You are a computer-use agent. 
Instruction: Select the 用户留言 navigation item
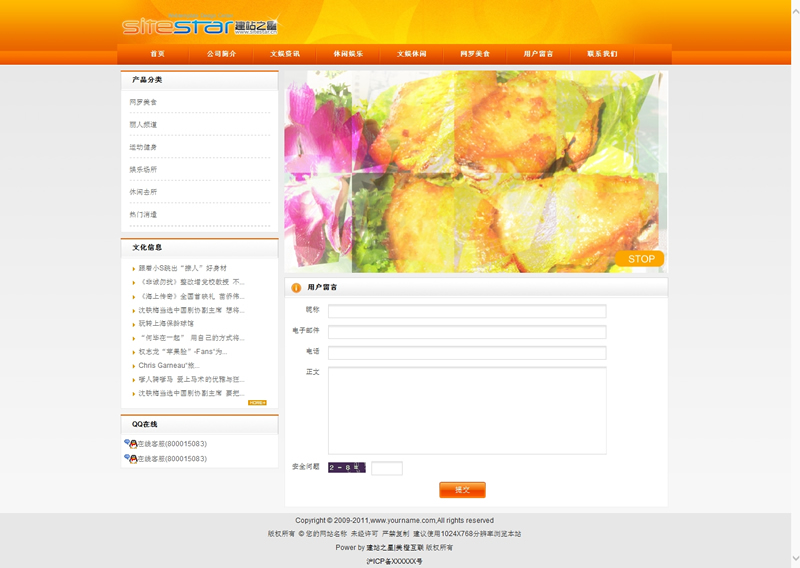(538, 54)
